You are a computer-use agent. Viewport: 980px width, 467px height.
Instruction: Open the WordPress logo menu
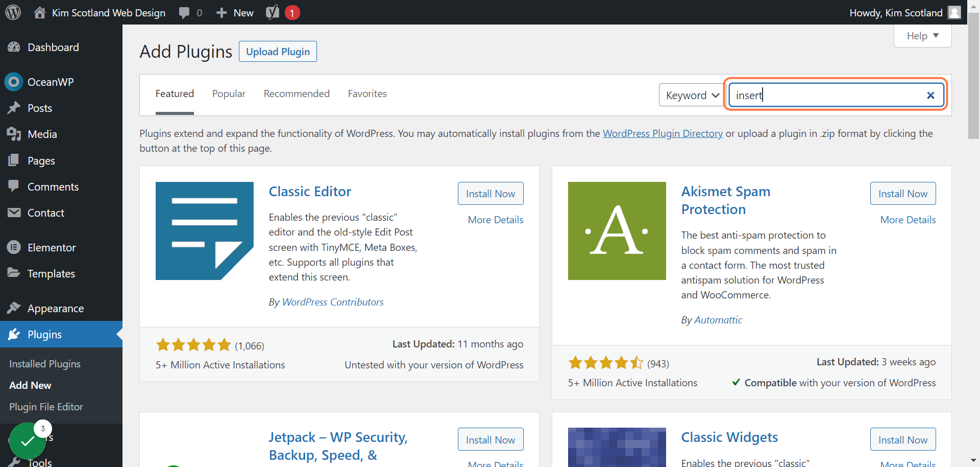(x=13, y=12)
